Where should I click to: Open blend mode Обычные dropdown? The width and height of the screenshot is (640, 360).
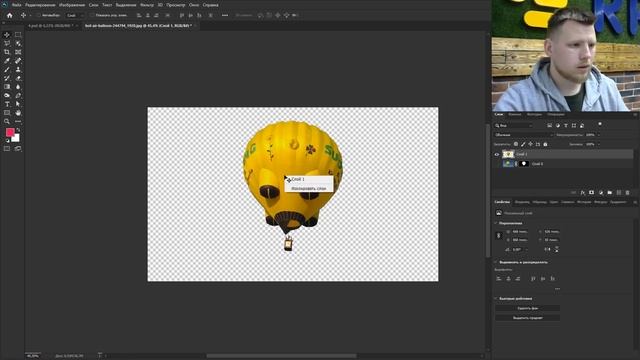[524, 135]
